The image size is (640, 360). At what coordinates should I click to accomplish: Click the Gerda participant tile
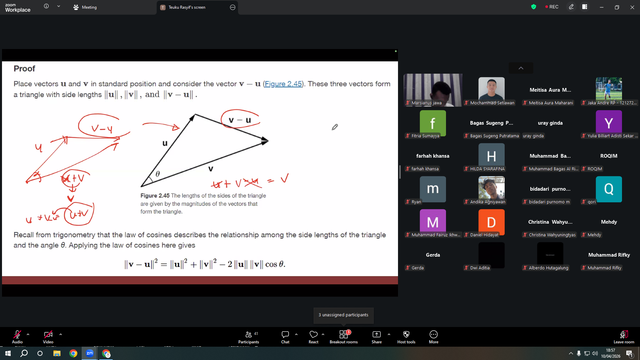click(433, 255)
